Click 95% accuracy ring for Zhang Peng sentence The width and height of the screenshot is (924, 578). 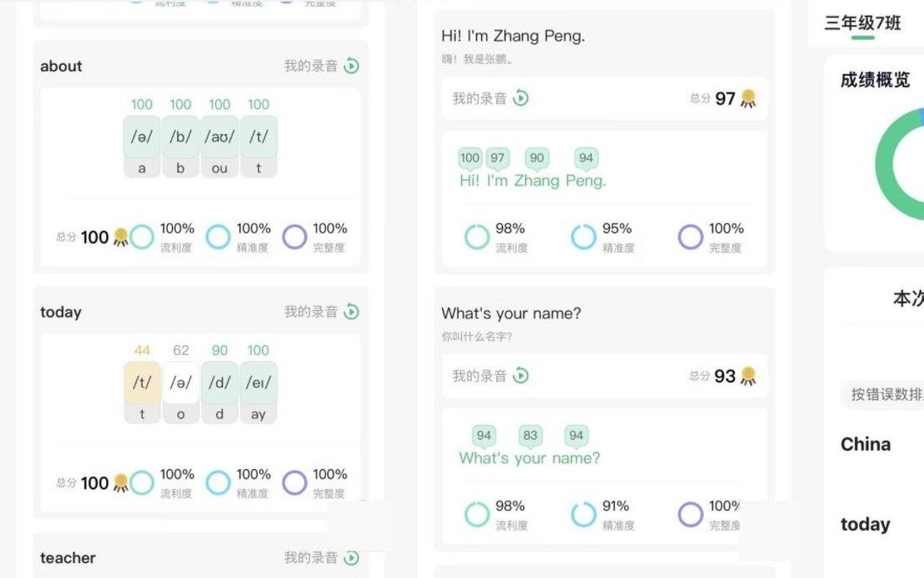[x=583, y=237]
